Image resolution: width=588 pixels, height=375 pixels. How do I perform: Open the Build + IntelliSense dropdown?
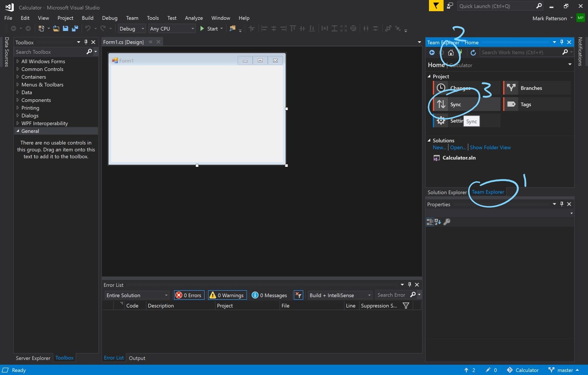click(x=340, y=295)
